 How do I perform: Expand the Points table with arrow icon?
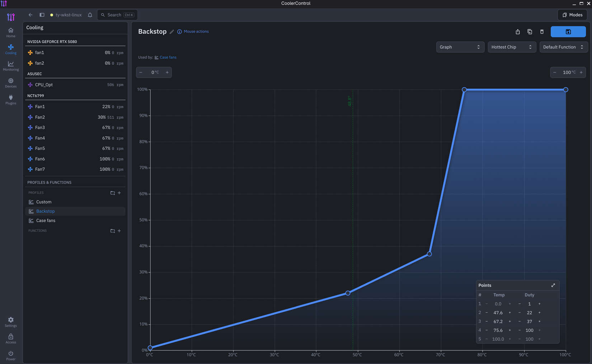coord(553,285)
